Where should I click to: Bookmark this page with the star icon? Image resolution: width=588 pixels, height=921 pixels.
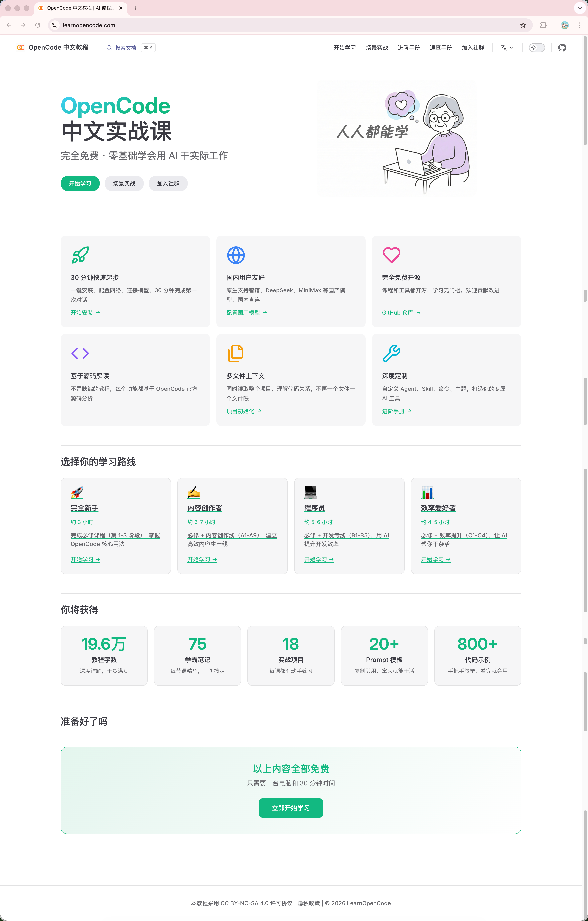pos(523,25)
